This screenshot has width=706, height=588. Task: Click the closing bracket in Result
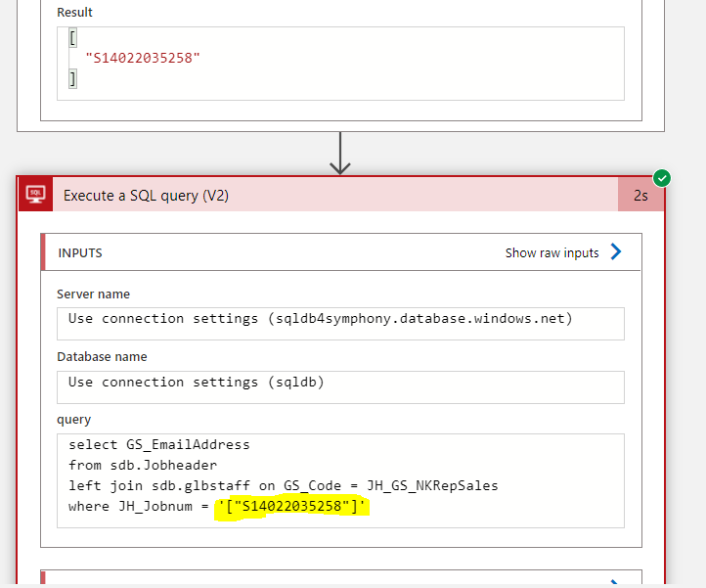72,79
